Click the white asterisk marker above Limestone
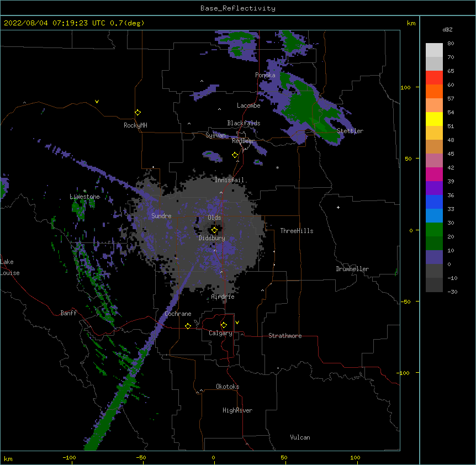The height and width of the screenshot is (465, 476). pos(85,191)
